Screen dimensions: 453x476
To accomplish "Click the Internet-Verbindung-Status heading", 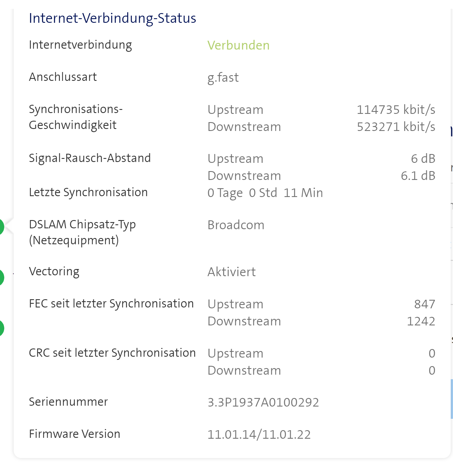I will click(x=112, y=18).
